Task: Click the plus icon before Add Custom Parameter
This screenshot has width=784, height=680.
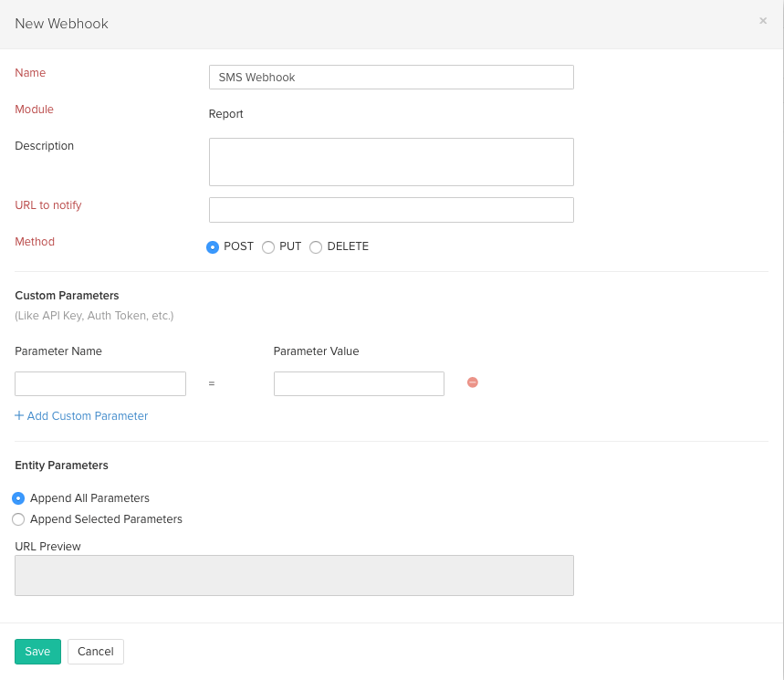Action: click(19, 415)
